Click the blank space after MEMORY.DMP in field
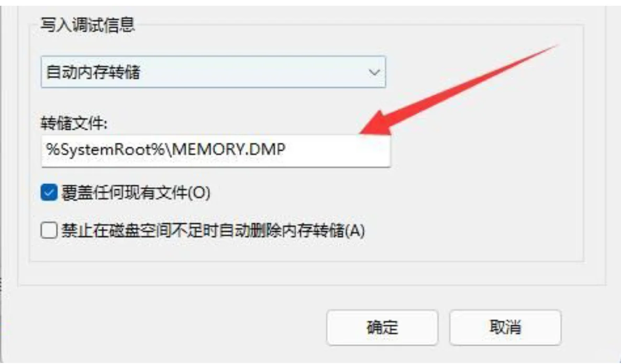The height and width of the screenshot is (364, 621). point(337,151)
